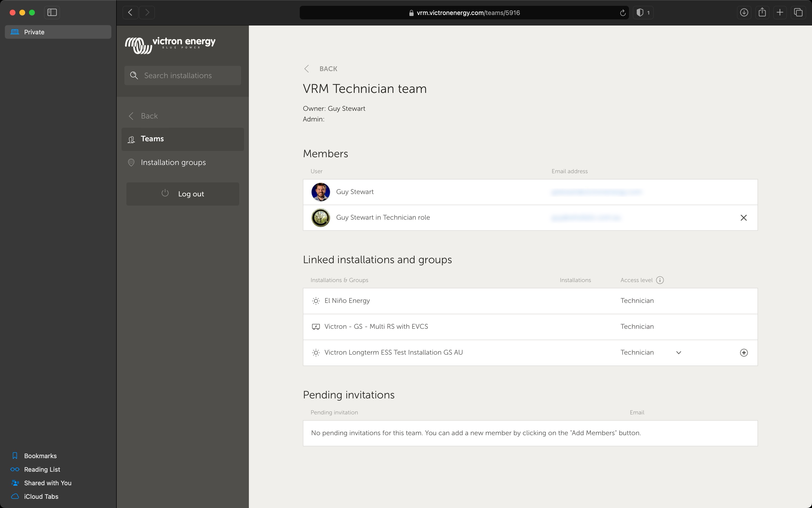Click the access level info tooltip indicator
The height and width of the screenshot is (508, 812).
coord(660,280)
